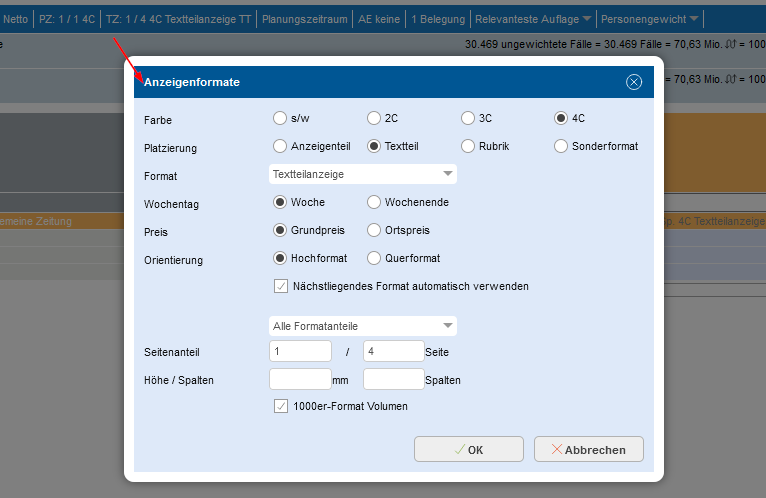Open the Textteilanzeige format dropdown

click(x=363, y=174)
